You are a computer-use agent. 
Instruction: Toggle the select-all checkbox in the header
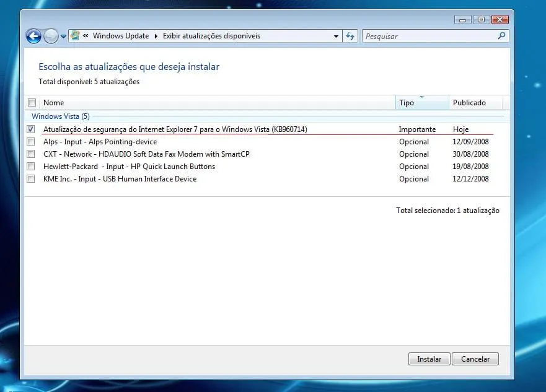tap(32, 103)
